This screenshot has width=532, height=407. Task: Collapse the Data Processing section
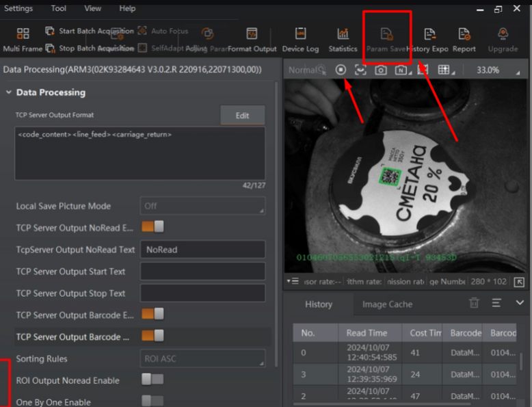(x=9, y=92)
